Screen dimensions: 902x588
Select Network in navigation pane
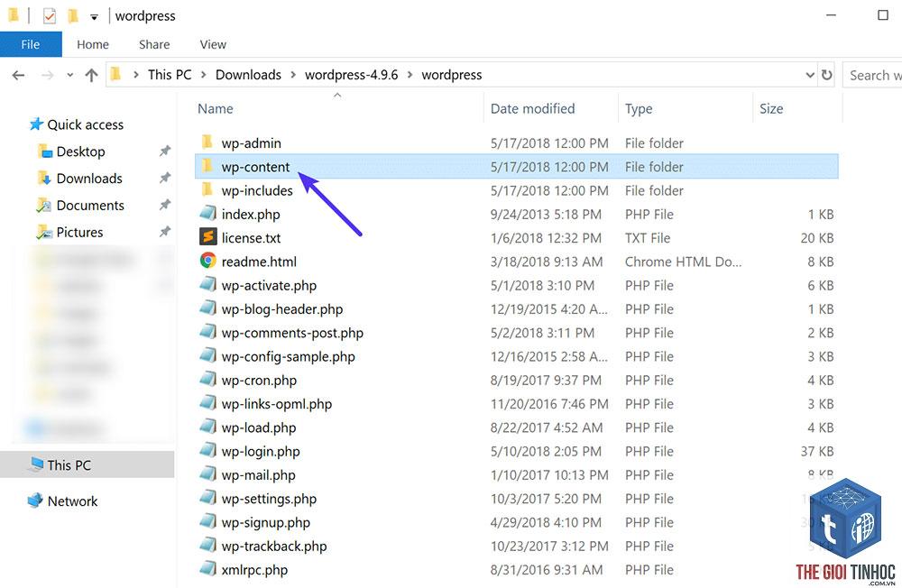point(72,501)
